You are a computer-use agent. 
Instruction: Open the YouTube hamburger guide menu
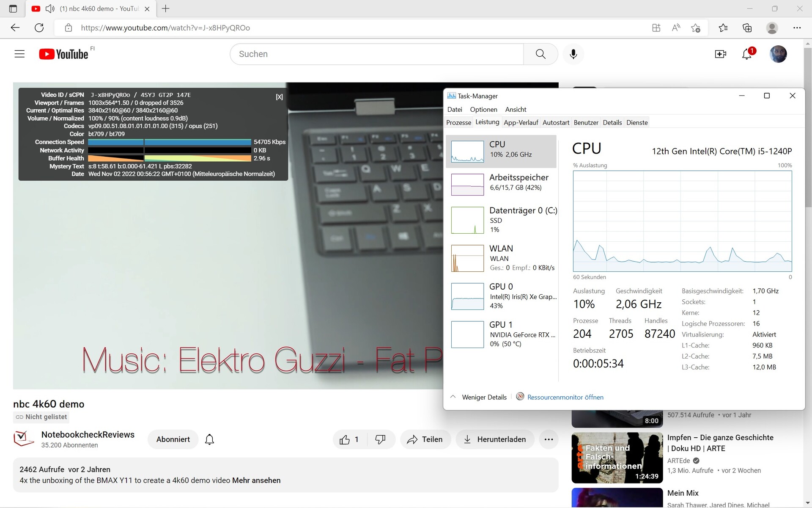coord(19,54)
